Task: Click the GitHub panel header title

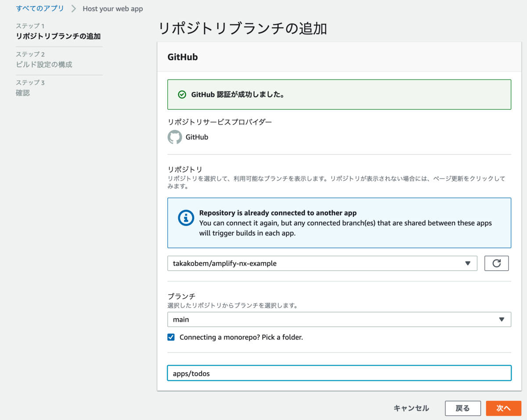Action: coord(183,57)
